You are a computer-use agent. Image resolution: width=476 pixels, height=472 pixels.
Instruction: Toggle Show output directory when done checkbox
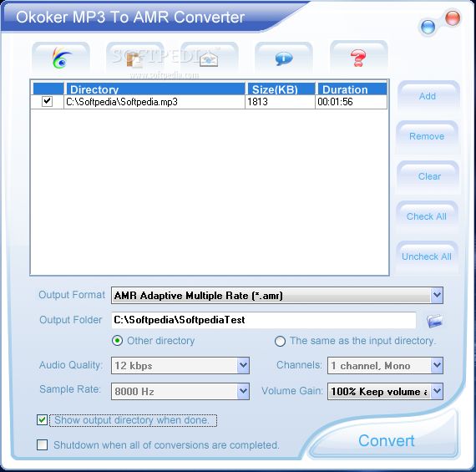click(x=42, y=420)
